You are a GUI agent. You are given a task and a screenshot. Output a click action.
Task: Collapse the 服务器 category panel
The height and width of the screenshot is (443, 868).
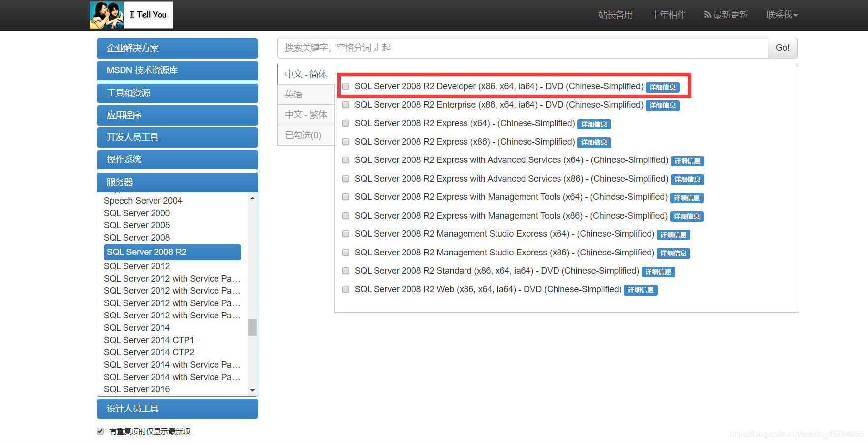point(178,182)
